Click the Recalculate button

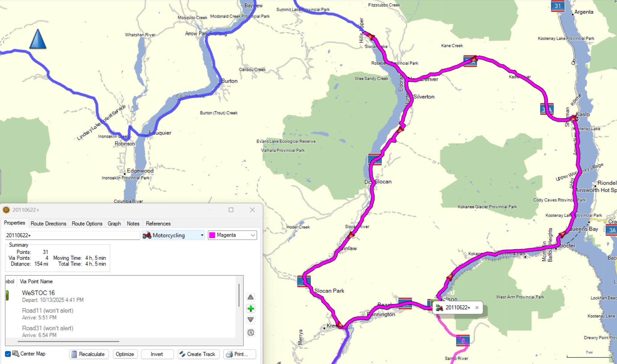89,354
